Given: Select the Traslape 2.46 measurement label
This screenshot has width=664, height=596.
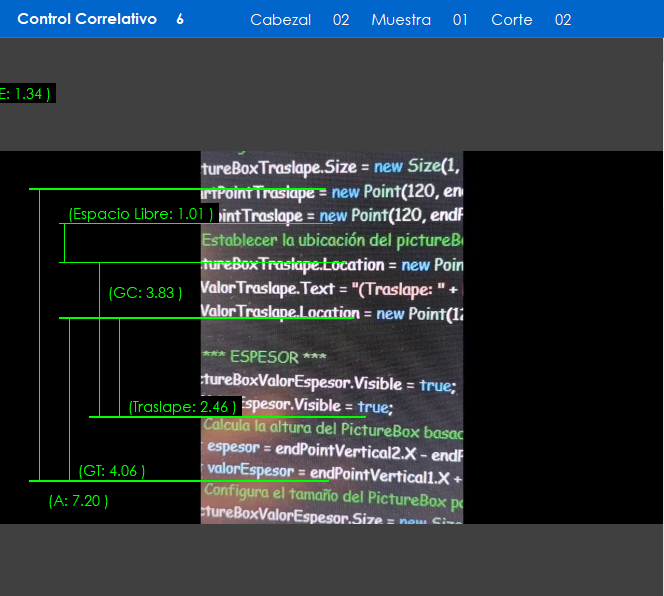Looking at the screenshot, I should [182, 407].
